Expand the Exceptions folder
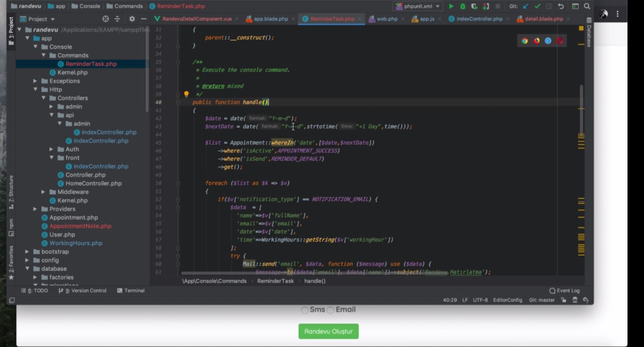 [x=35, y=81]
